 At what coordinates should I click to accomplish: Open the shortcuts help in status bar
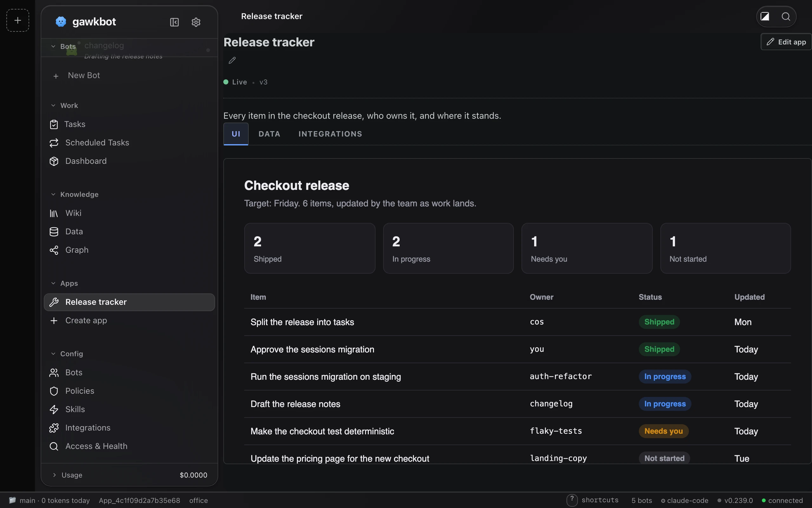tap(593, 500)
